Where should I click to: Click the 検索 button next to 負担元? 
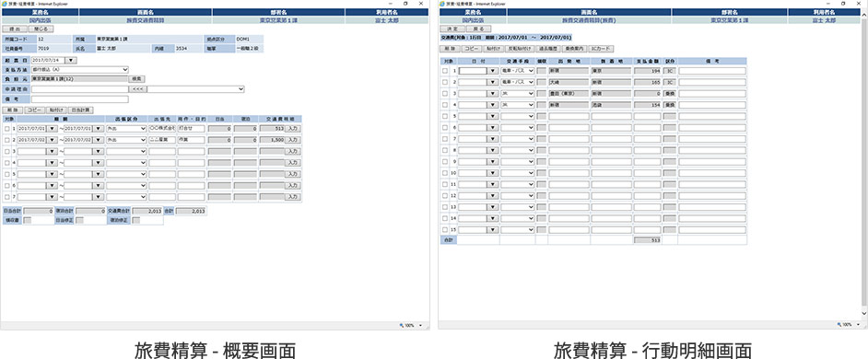pos(137,79)
